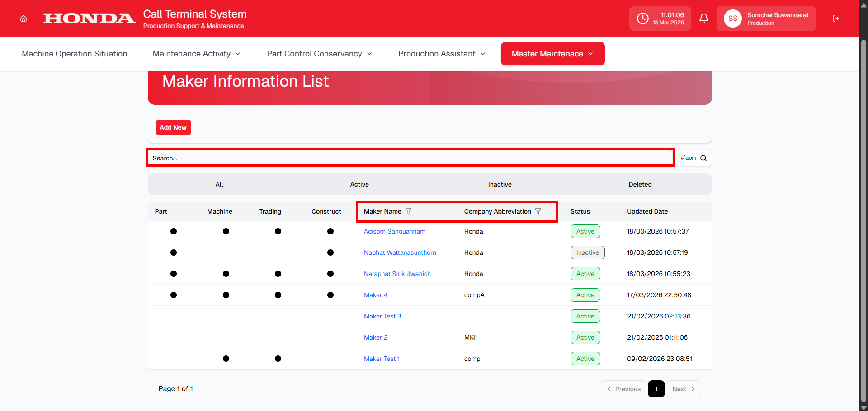Open Machine Operation Situation page
The width and height of the screenshot is (868, 411).
(75, 54)
